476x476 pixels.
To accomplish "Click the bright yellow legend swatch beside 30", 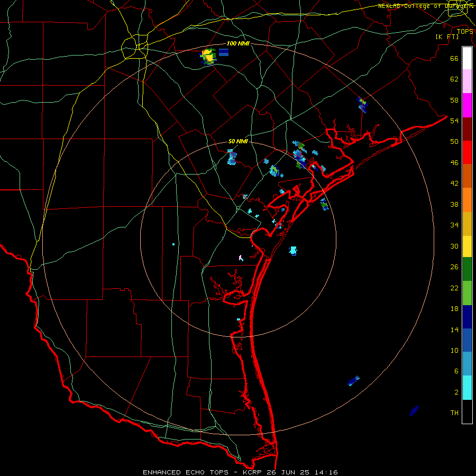I will click(x=467, y=246).
